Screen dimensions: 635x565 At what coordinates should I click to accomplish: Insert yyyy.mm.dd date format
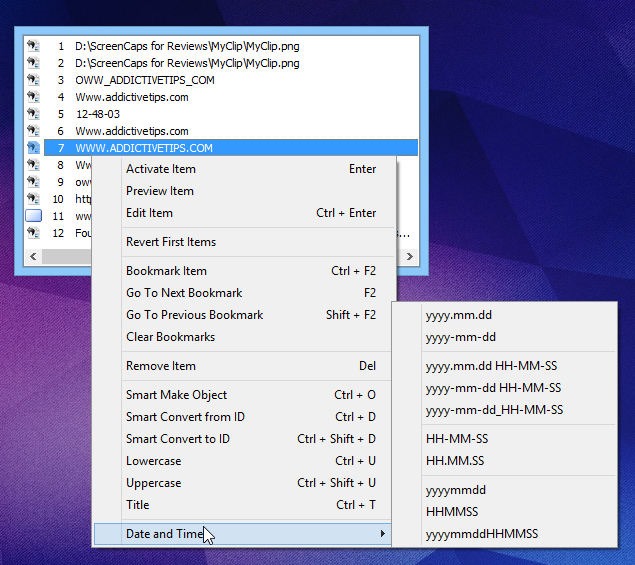505,315
